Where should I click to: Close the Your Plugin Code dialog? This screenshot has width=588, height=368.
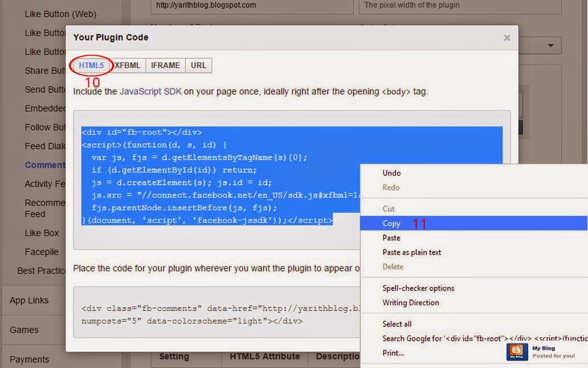507,38
